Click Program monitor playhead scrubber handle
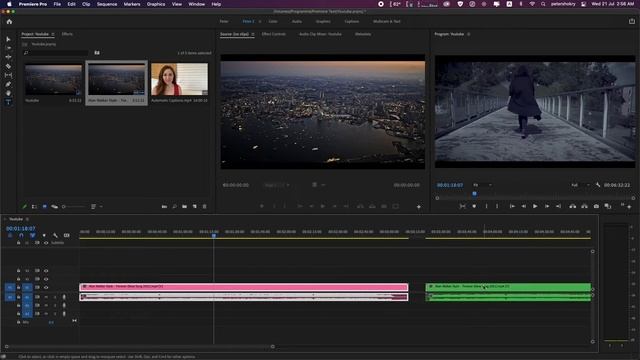The height and width of the screenshot is (360, 640). pos(474,194)
